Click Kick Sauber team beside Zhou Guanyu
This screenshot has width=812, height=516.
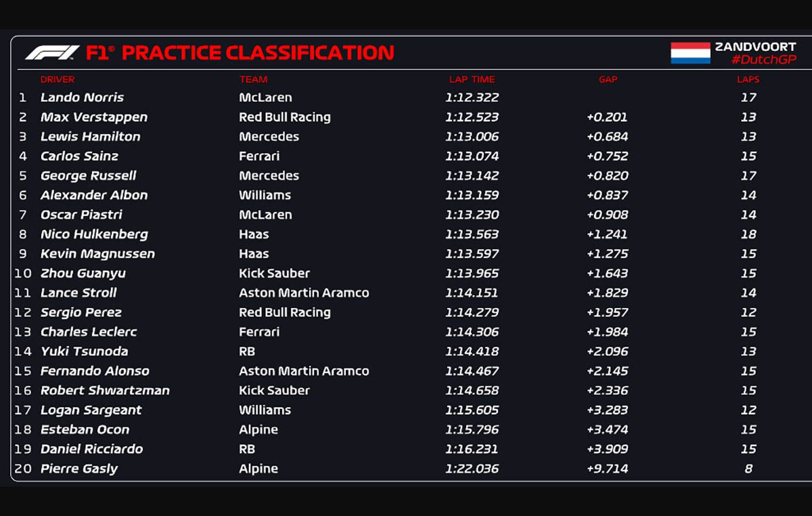coord(274,274)
